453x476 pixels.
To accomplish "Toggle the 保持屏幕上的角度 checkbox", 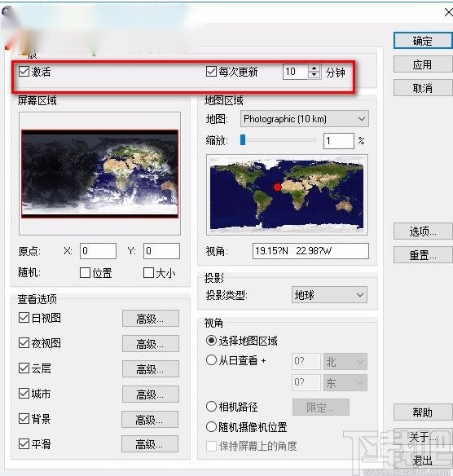I will tap(211, 447).
